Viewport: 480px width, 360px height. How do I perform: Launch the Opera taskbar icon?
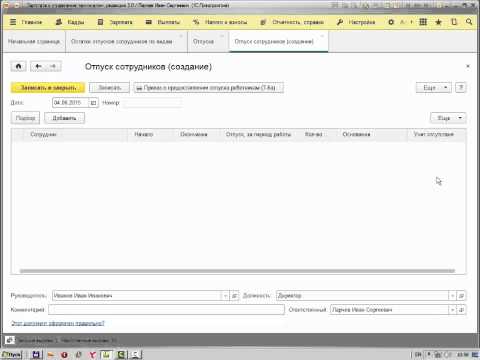click(64, 355)
